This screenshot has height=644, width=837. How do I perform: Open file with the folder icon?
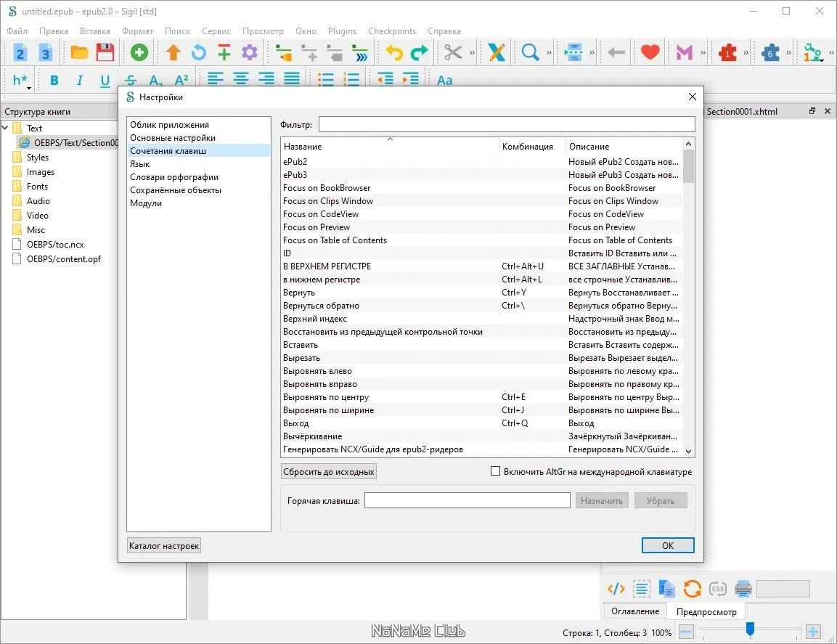[80, 52]
